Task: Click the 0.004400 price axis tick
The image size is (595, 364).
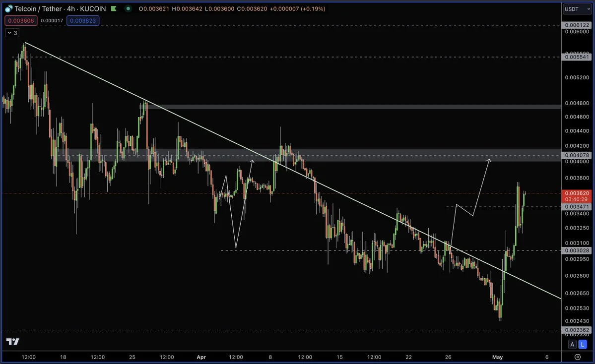Action: [x=577, y=131]
